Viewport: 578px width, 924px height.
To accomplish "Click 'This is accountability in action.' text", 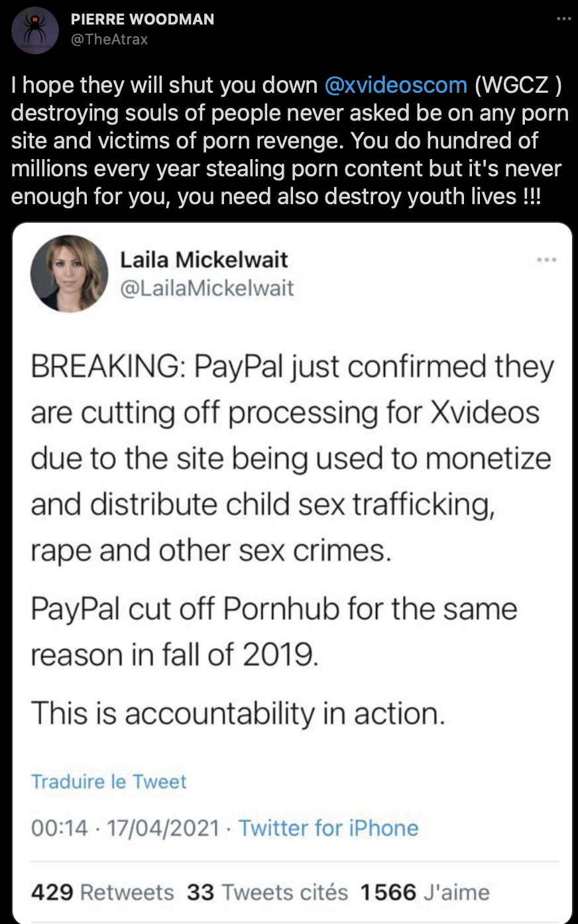I will 237,714.
